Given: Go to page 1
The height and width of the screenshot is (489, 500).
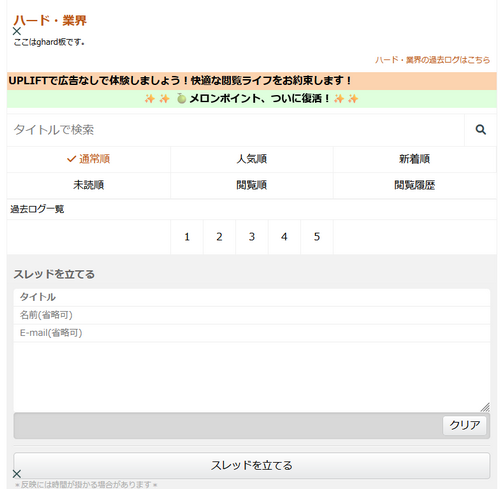Looking at the screenshot, I should pyautogui.click(x=187, y=237).
